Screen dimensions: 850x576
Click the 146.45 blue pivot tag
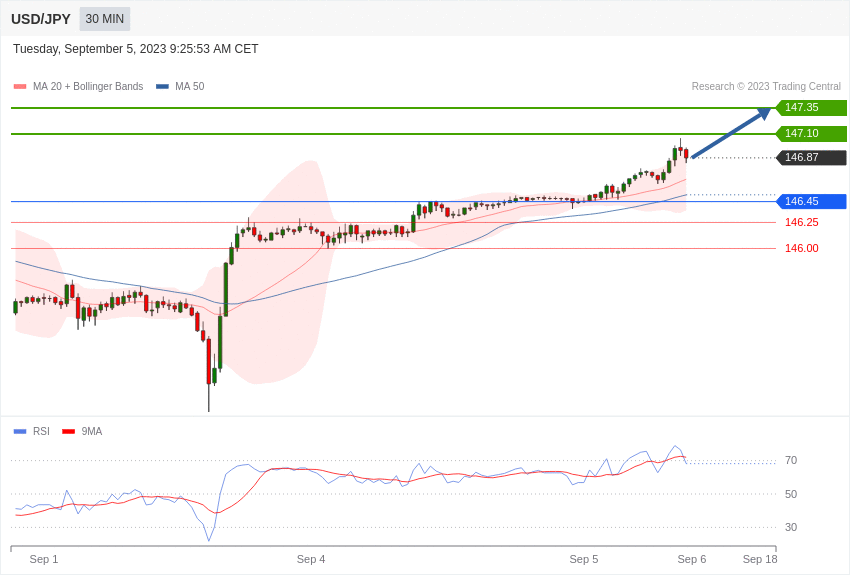[x=811, y=202]
